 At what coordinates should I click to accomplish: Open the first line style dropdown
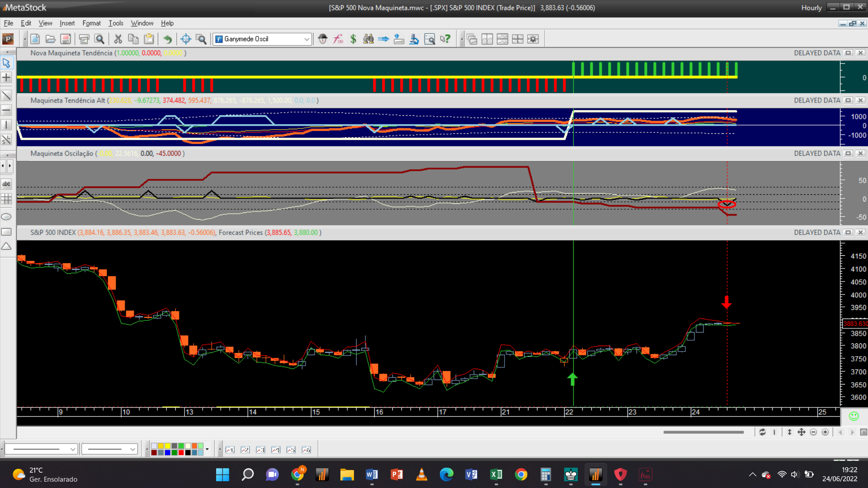(72, 449)
